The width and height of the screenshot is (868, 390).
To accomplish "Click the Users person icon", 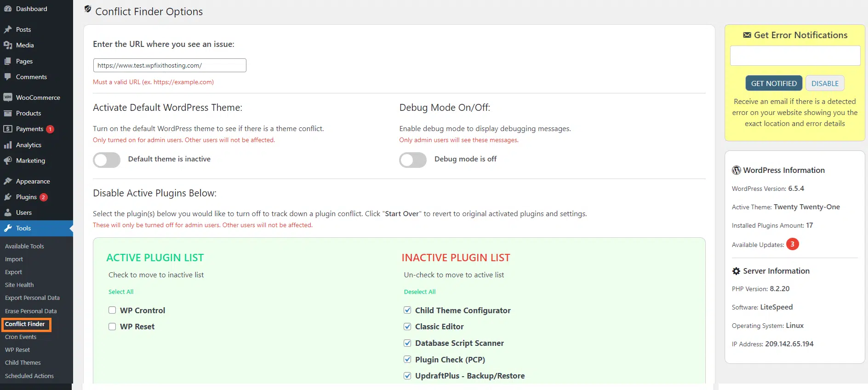I will pos(8,212).
